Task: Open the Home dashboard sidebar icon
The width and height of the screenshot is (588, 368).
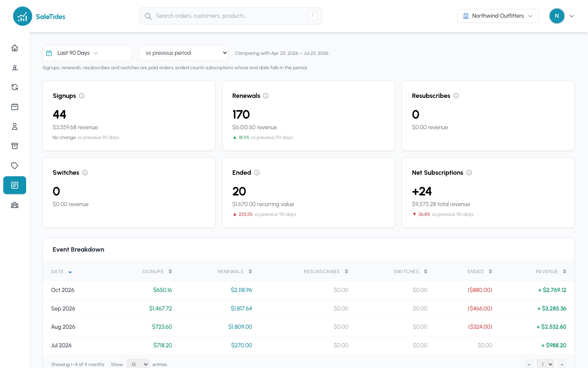Action: (15, 48)
